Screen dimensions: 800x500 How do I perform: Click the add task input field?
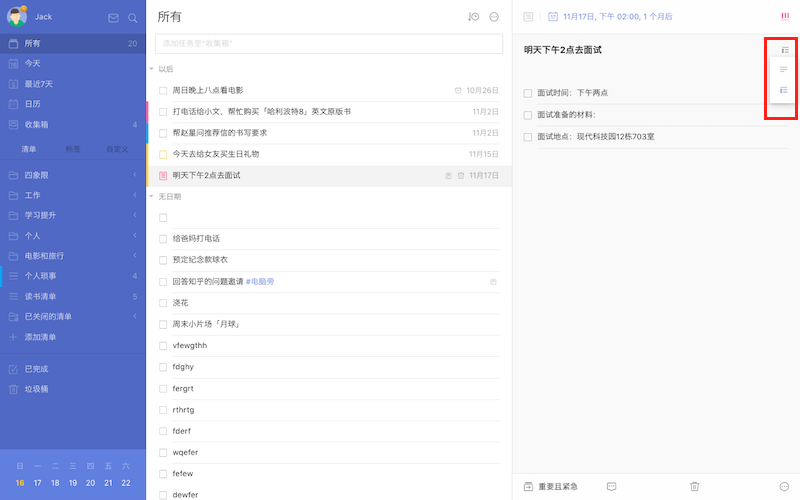tap(328, 44)
